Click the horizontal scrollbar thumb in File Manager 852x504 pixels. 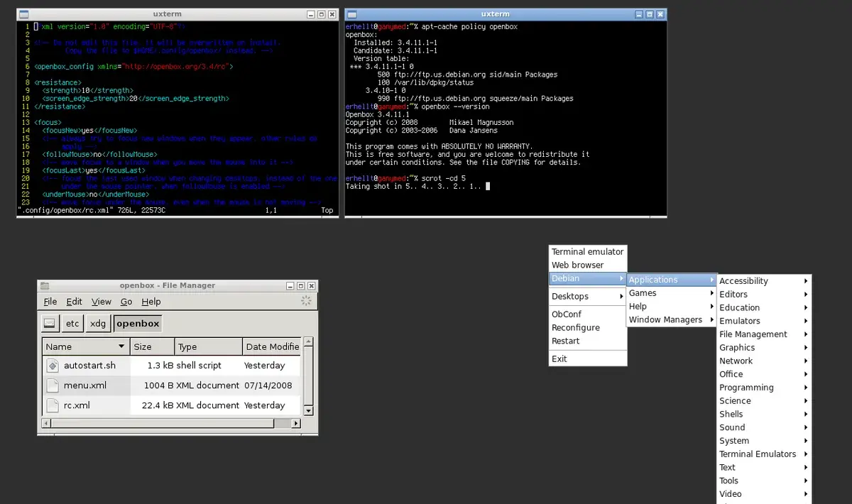162,423
